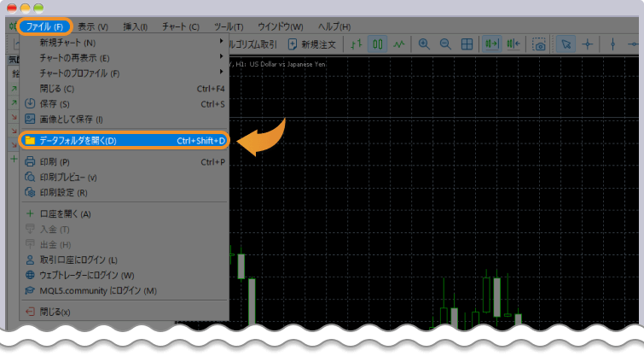Image resolution: width=644 pixels, height=356 pixels.
Task: Click the vertical line drawing tool
Action: [612, 44]
